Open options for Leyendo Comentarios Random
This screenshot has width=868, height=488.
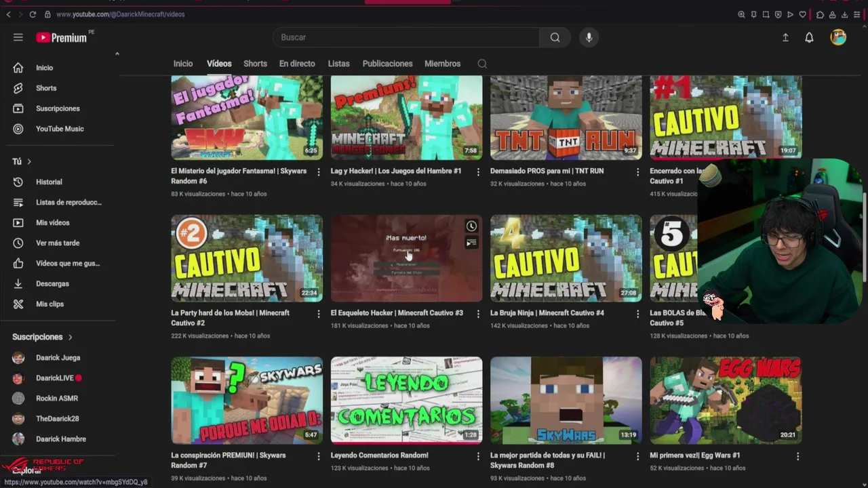[478, 456]
